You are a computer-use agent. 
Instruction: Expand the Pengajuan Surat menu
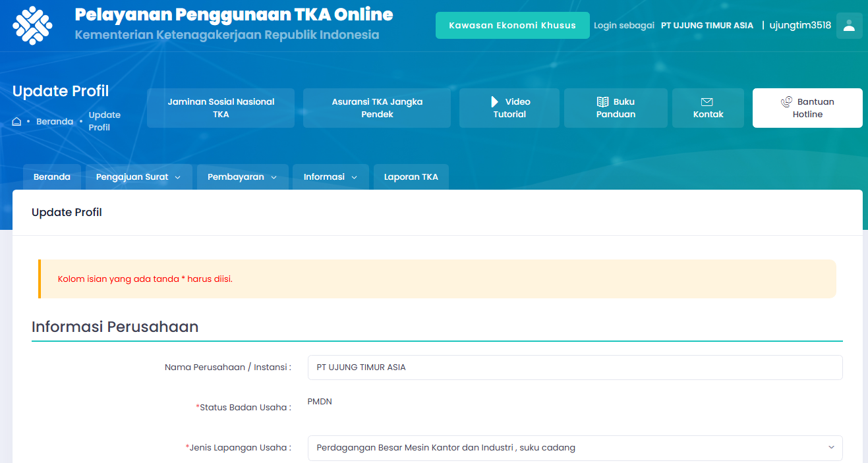pos(139,177)
